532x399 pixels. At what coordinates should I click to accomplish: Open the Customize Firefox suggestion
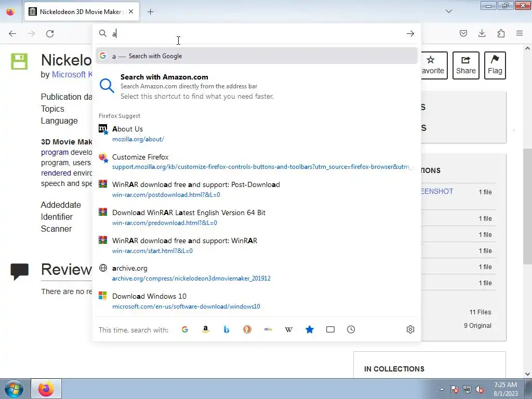pyautogui.click(x=257, y=162)
